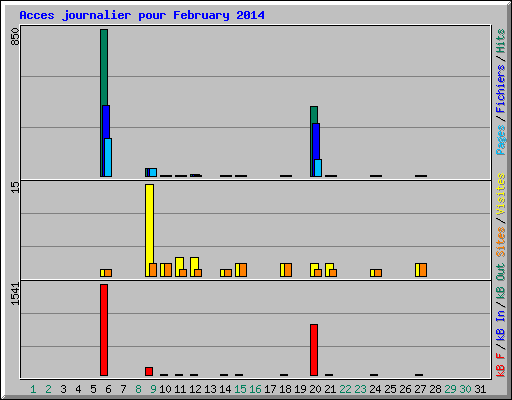Click the yellow Visites bar for day 11
This screenshot has height=400, width=512.
[x=179, y=263]
